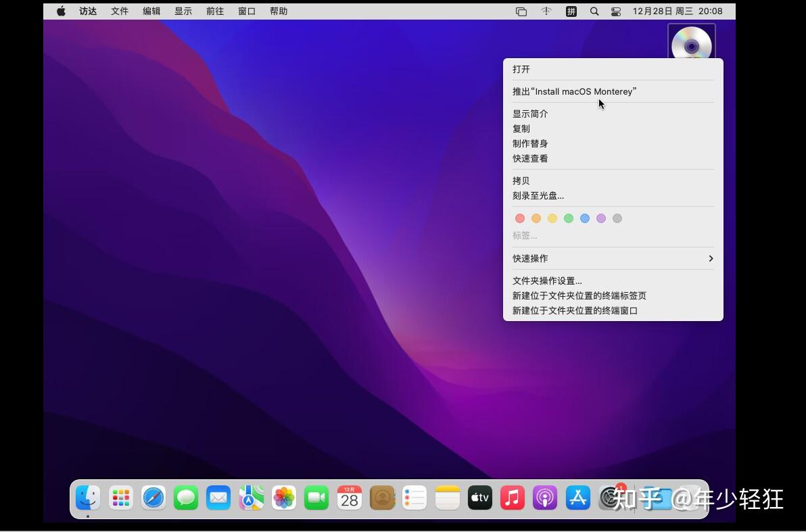Viewport: 806px width, 532px height.
Task: Click 推出"Install macOS Monterey"
Action: pyautogui.click(x=574, y=91)
